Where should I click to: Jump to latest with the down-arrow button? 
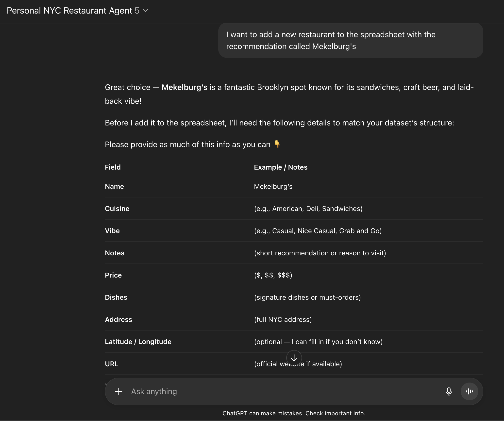[x=294, y=358]
